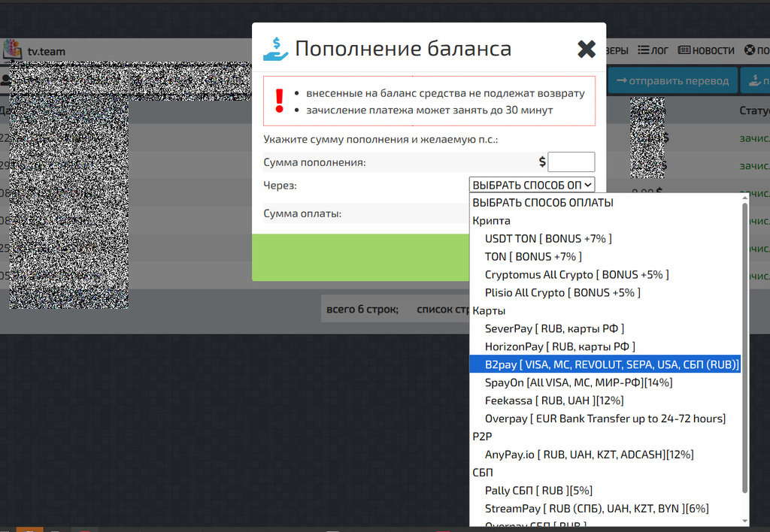Click the отправить перевод button

pyautogui.click(x=672, y=80)
